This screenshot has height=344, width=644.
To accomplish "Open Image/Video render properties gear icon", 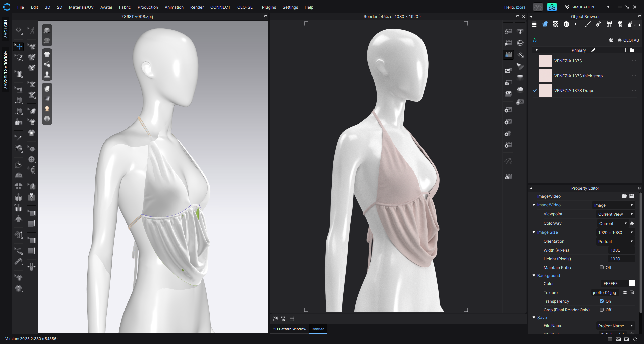I will 508,110.
